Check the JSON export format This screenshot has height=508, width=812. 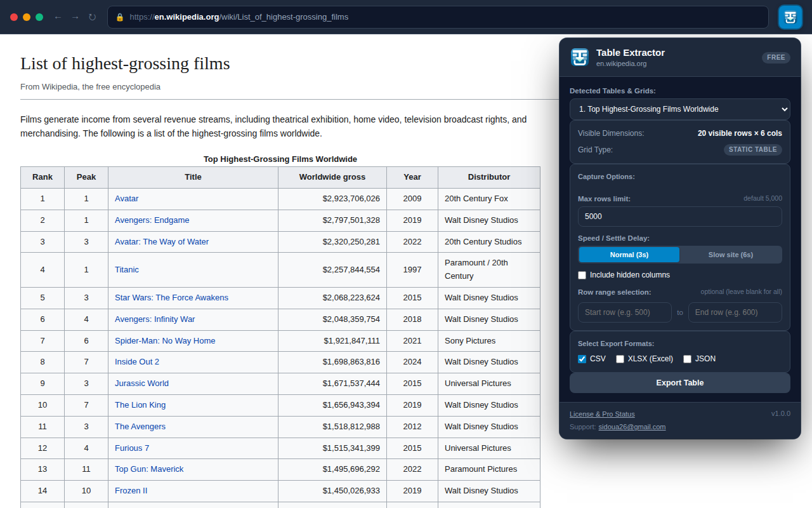pyautogui.click(x=687, y=359)
